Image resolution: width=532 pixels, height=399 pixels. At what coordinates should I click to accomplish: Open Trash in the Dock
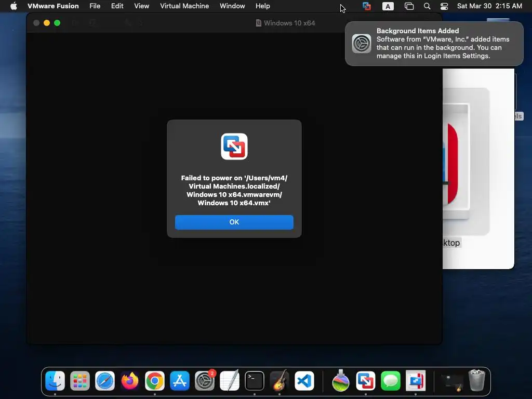[477, 381]
